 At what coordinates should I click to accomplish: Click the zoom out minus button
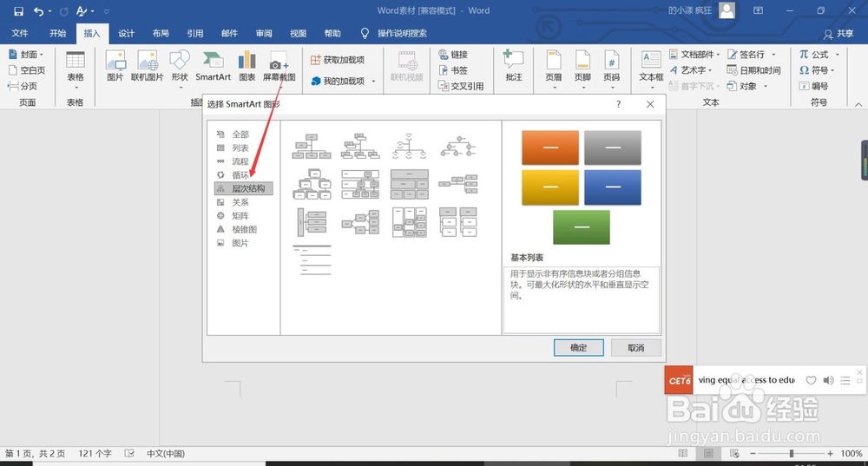(x=753, y=453)
